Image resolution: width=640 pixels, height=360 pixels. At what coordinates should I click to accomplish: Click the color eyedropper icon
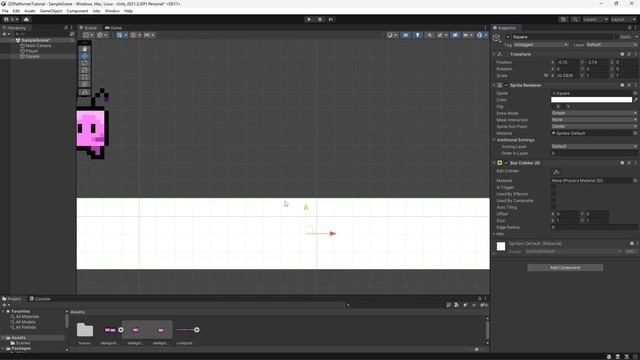pos(636,100)
